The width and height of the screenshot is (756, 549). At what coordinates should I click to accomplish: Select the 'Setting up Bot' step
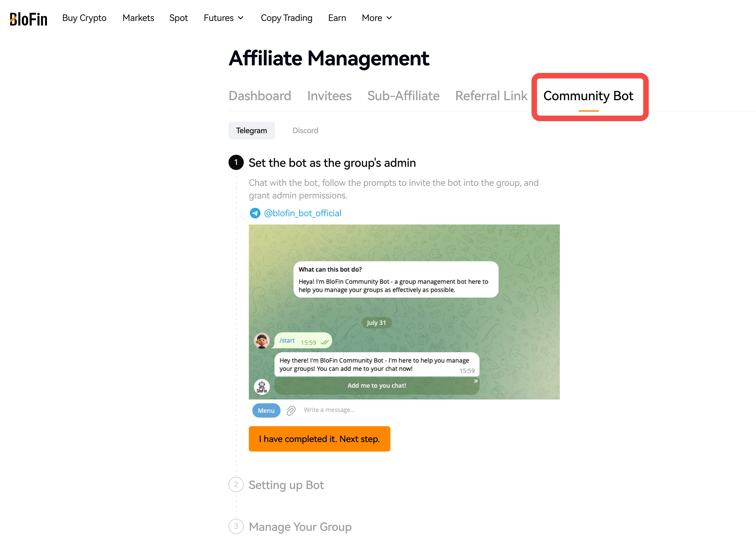coord(286,485)
